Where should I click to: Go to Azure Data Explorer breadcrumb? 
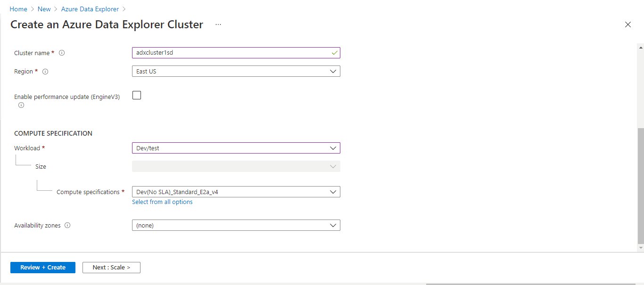click(x=90, y=9)
